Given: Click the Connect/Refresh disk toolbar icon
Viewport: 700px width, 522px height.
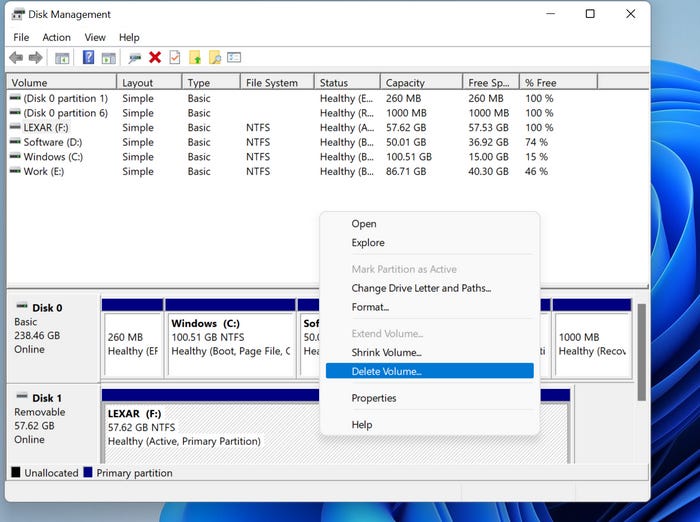Looking at the screenshot, I should [134, 58].
